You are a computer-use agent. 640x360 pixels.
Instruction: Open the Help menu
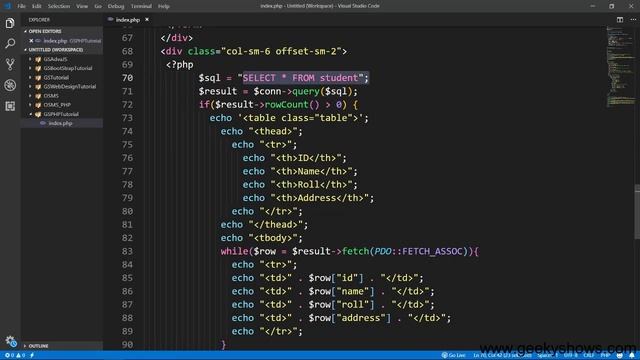coord(164,6)
